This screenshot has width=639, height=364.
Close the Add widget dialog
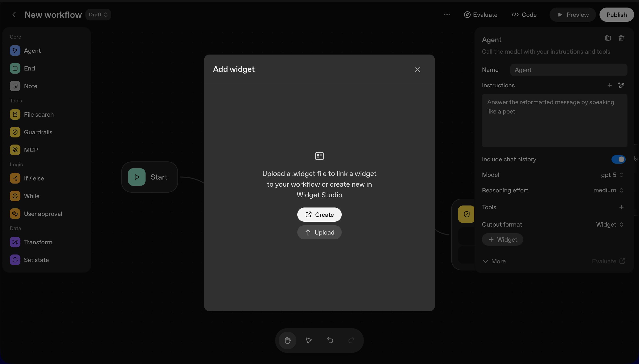417,70
